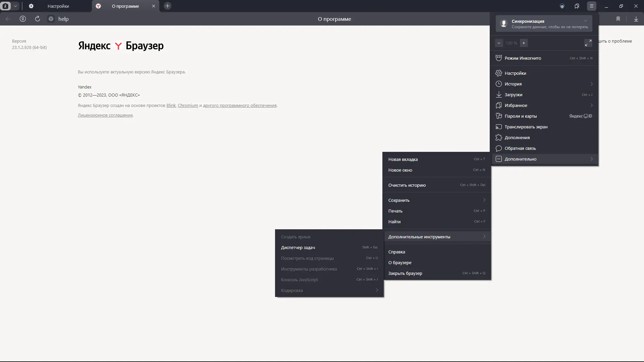Open the License agreement link
The image size is (644, 362).
tap(105, 115)
